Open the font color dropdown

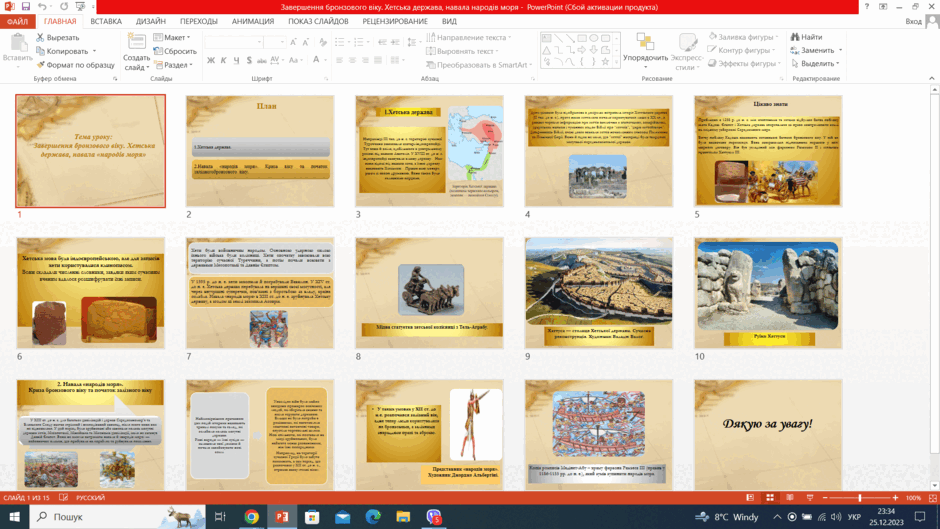tap(326, 60)
